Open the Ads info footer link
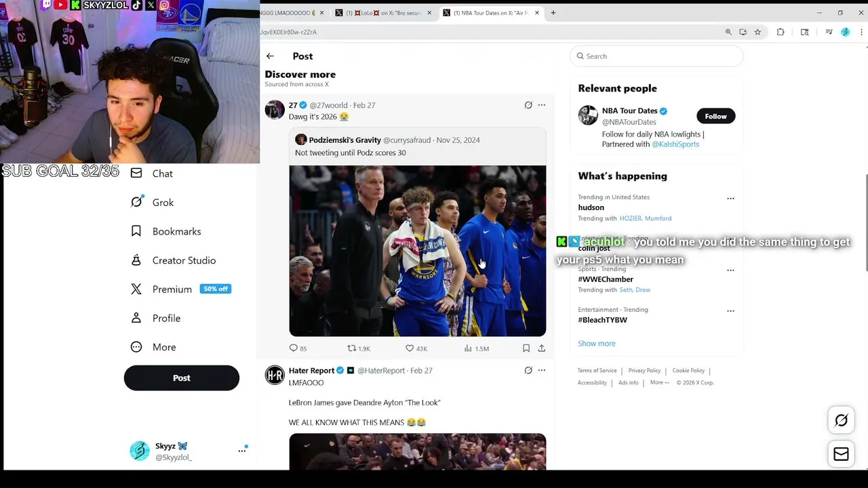The width and height of the screenshot is (868, 488). click(x=629, y=383)
